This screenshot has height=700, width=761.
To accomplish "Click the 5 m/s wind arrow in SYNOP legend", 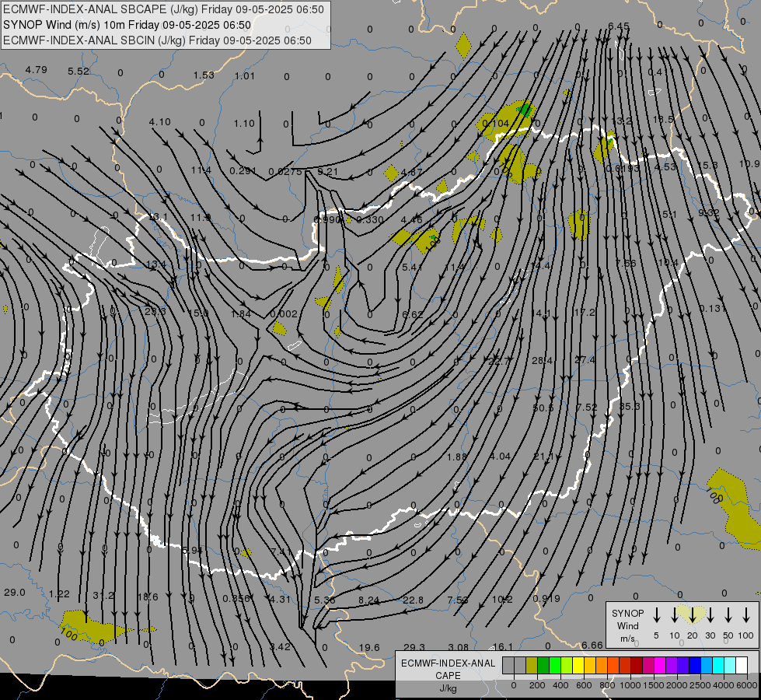I will pos(657,615).
